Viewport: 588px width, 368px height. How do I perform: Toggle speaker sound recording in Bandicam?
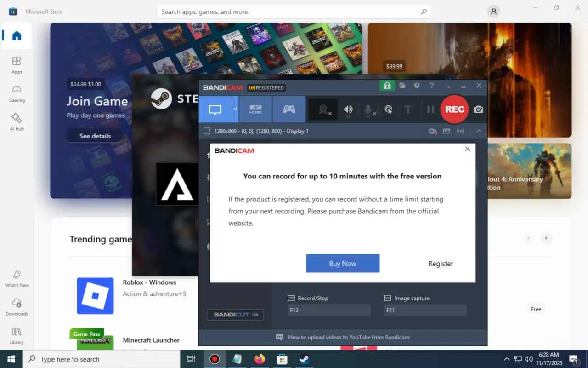pyautogui.click(x=349, y=109)
